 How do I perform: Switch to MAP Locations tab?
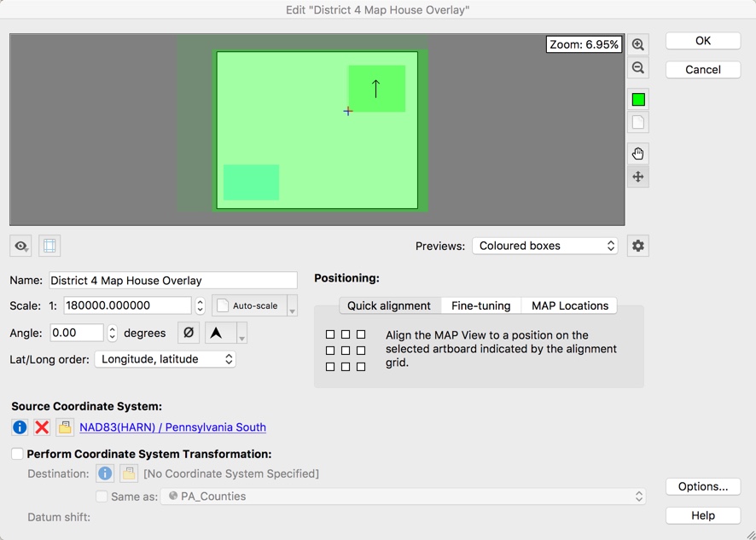569,306
